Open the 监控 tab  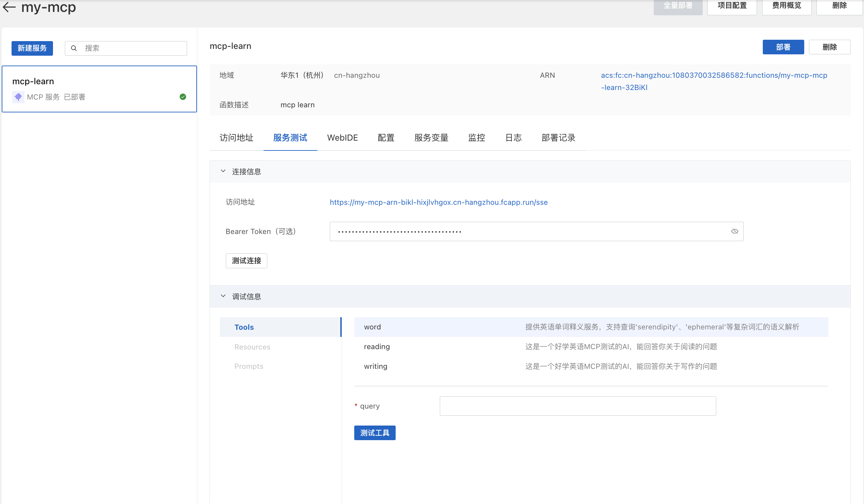[476, 138]
